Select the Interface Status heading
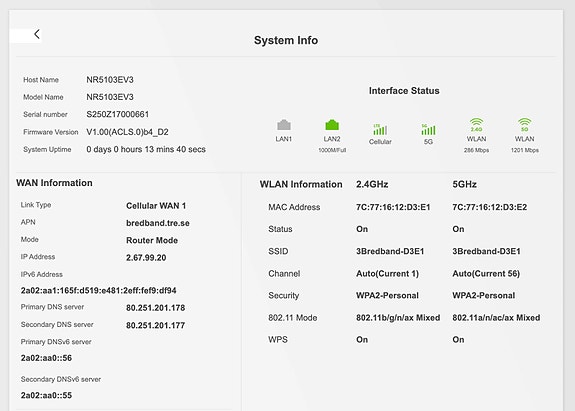This screenshot has height=411, width=575. pos(404,91)
